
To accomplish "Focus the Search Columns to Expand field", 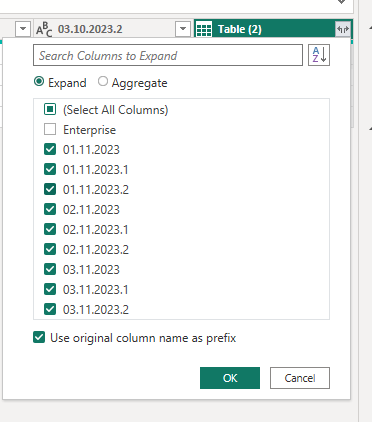I will (x=168, y=55).
